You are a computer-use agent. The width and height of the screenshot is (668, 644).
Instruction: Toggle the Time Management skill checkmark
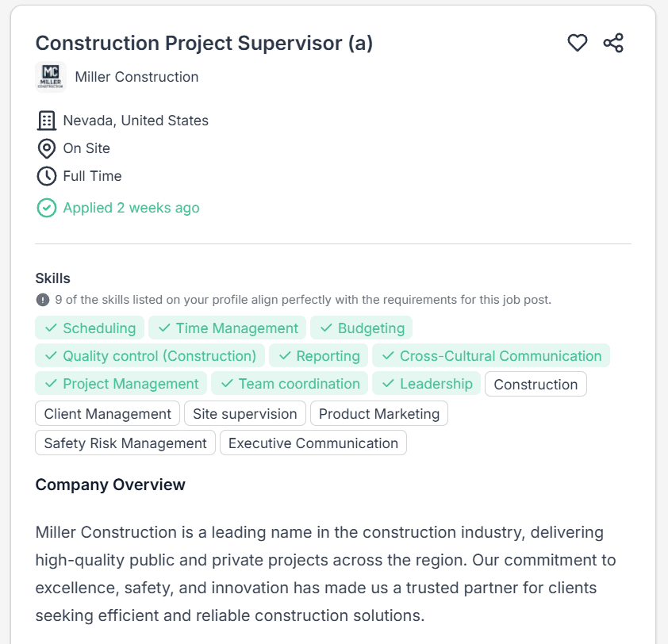[x=163, y=328]
